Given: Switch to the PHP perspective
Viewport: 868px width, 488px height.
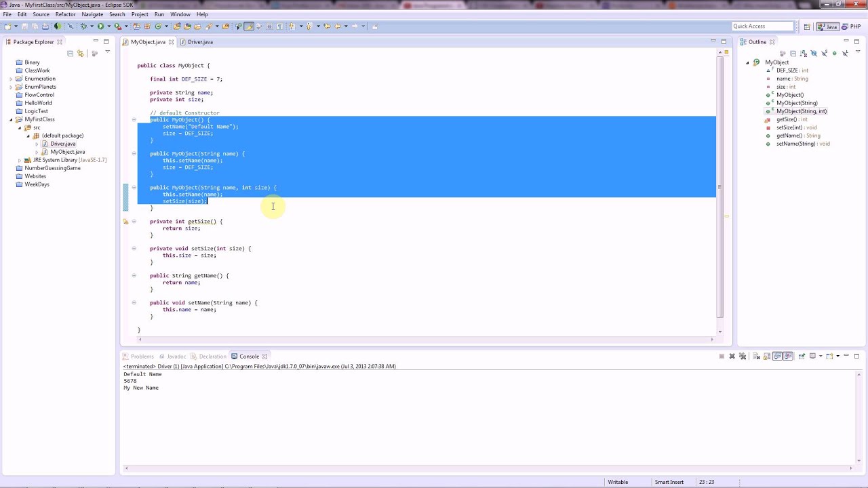Looking at the screenshot, I should [850, 26].
